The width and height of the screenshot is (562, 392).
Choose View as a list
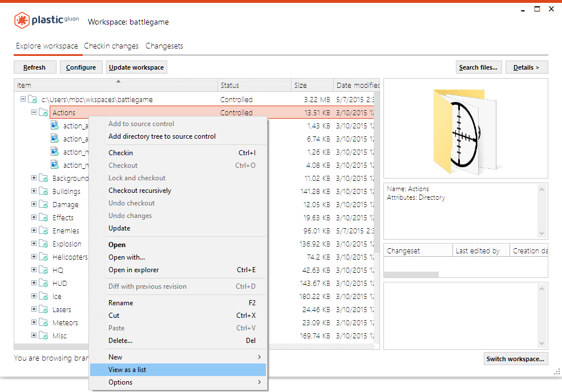(178, 370)
